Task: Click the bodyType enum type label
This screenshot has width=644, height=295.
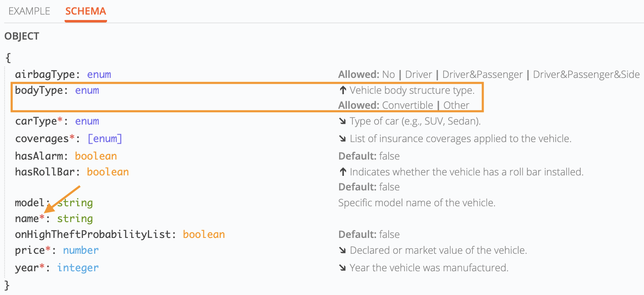Action: tap(87, 90)
